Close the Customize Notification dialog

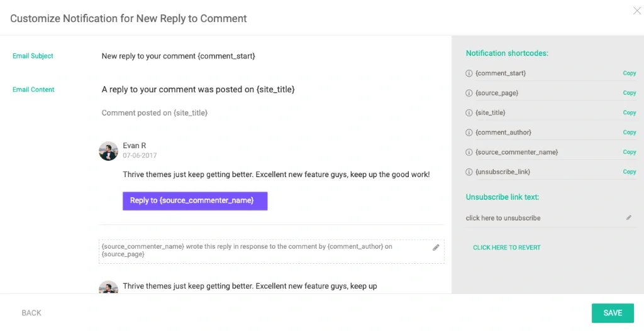click(x=636, y=10)
